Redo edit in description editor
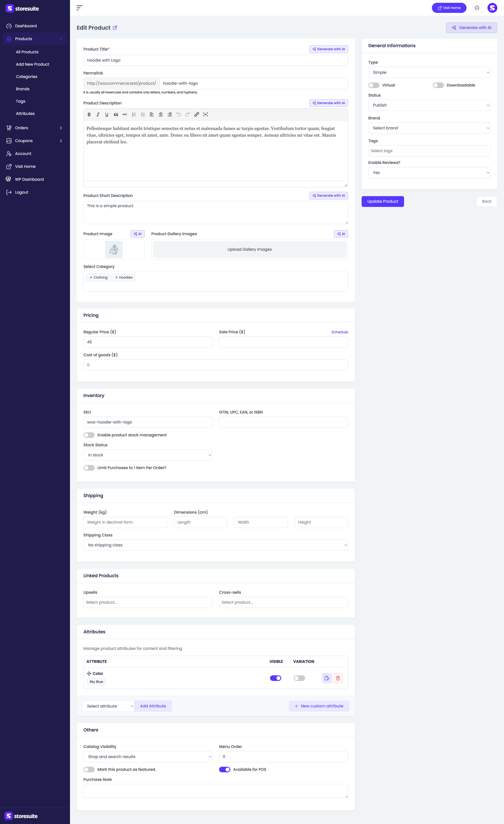This screenshot has height=824, width=504. tap(188, 114)
